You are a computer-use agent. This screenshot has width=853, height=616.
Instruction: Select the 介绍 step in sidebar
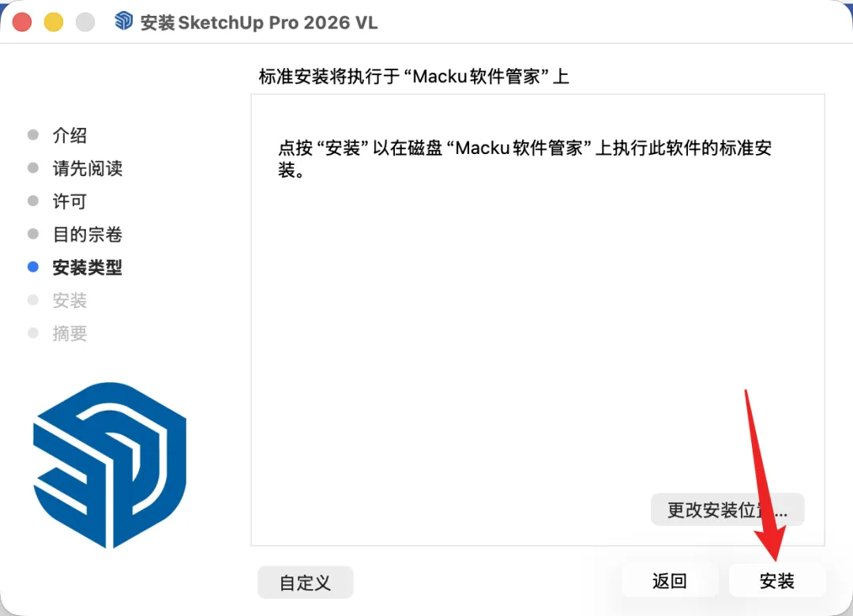(70, 135)
